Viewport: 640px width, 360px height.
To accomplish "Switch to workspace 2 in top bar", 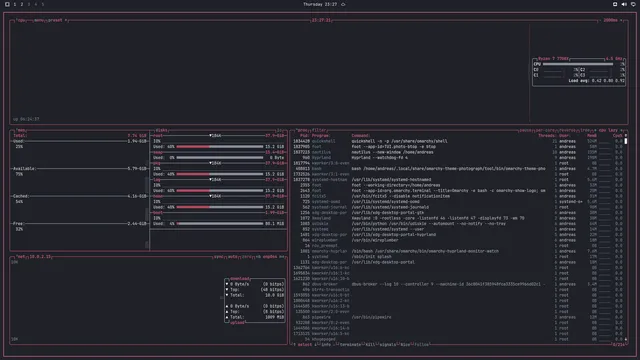I will click(x=22, y=4).
